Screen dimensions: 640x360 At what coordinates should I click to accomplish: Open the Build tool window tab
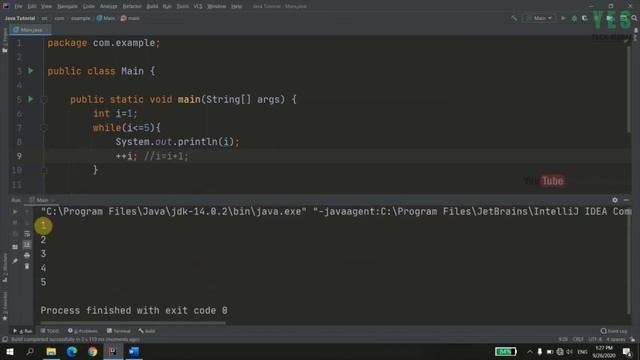147,331
